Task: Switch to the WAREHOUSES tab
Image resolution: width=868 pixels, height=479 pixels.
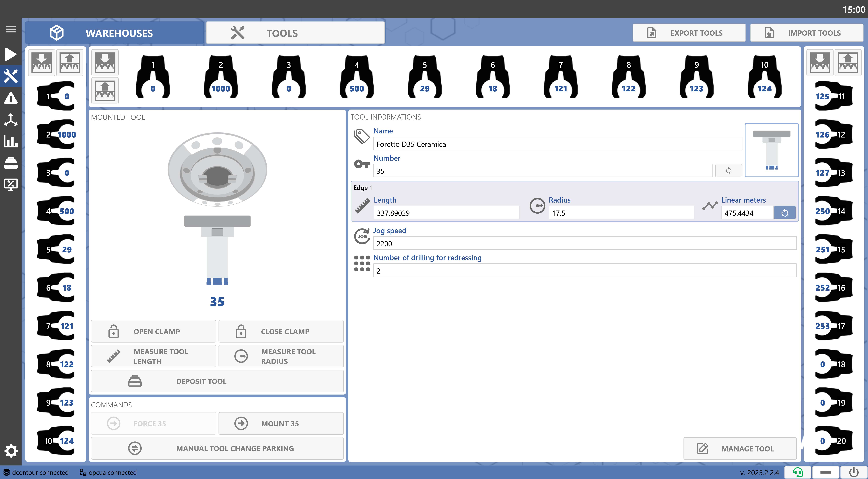Action: [x=115, y=33]
